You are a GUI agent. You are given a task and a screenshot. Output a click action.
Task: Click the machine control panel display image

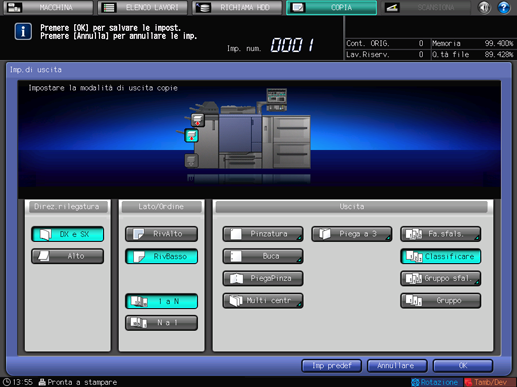pos(276,99)
